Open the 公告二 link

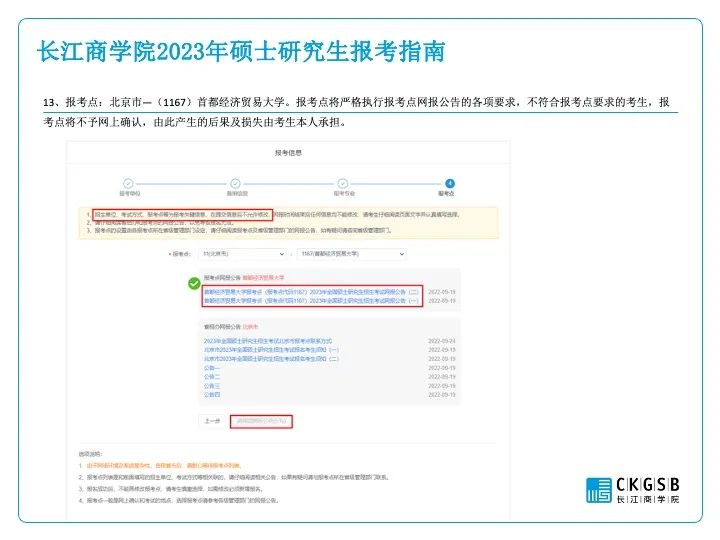tap(212, 377)
